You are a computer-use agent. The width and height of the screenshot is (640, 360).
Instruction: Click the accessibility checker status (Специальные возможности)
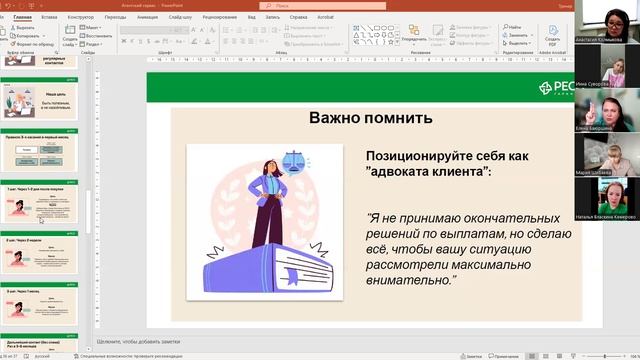click(x=128, y=356)
